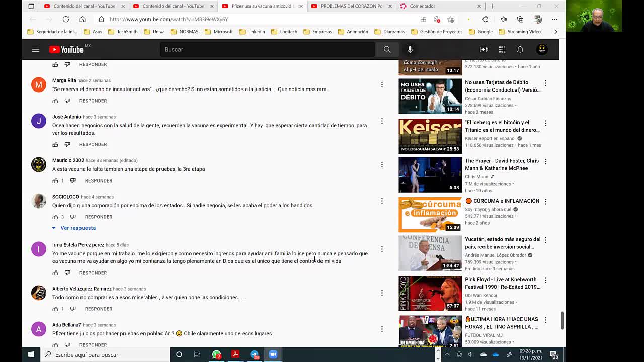The width and height of the screenshot is (644, 362).
Task: Click the page vertical scrollbar thumb
Action: point(562,320)
